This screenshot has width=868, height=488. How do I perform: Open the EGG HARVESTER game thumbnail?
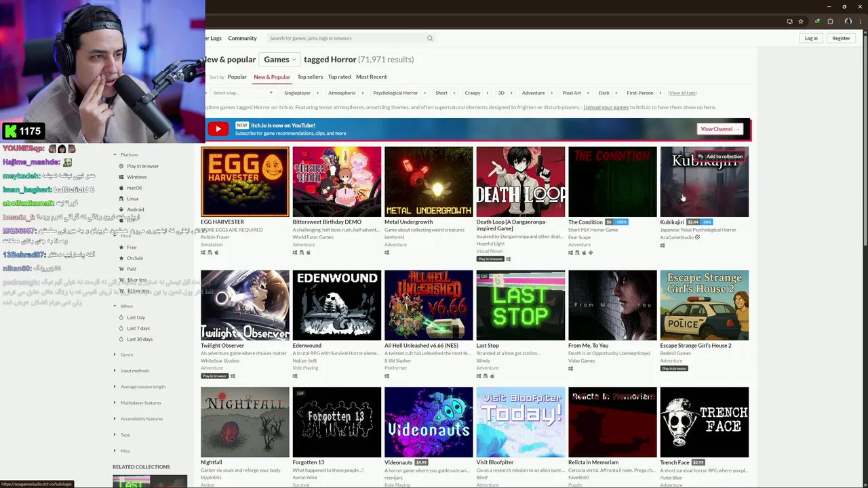point(245,182)
